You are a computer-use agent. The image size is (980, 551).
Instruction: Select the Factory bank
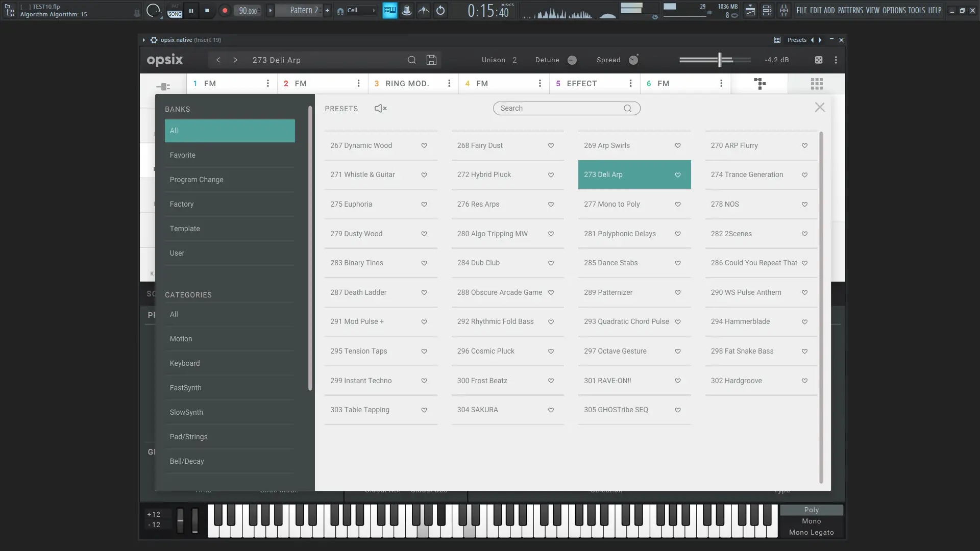[x=182, y=204]
